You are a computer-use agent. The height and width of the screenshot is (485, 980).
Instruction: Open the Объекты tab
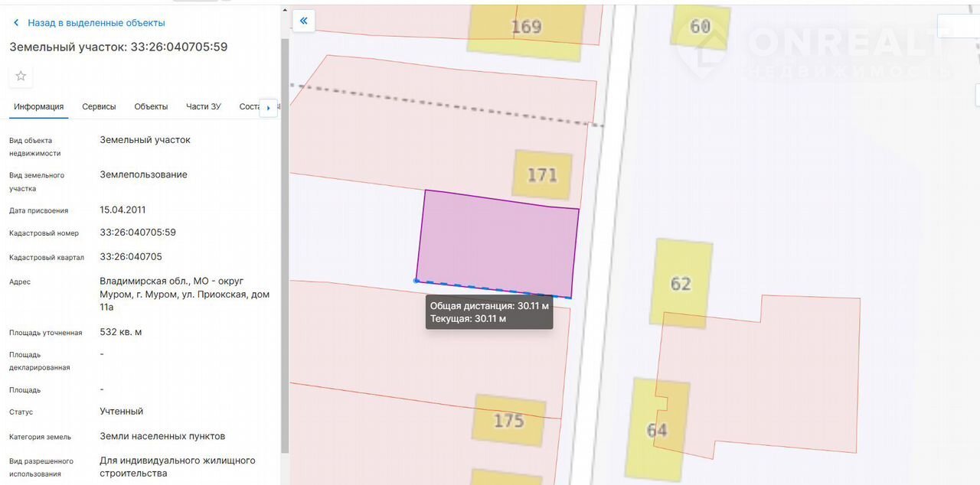(151, 106)
